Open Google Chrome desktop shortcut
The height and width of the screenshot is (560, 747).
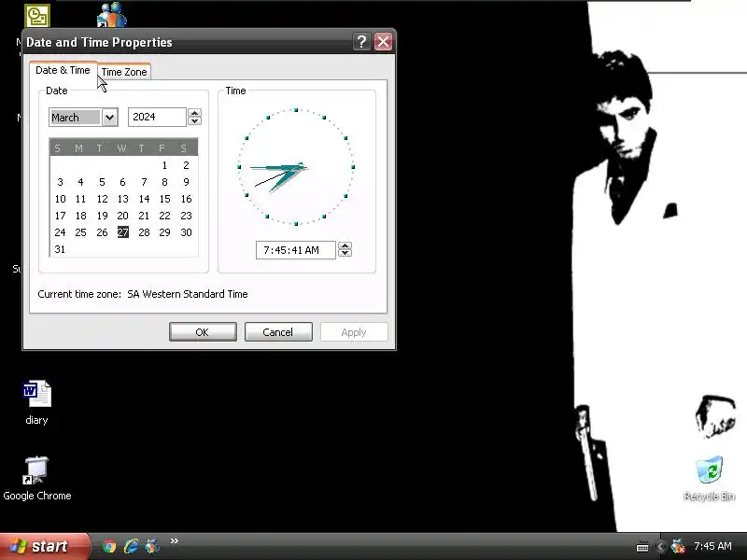36,478
